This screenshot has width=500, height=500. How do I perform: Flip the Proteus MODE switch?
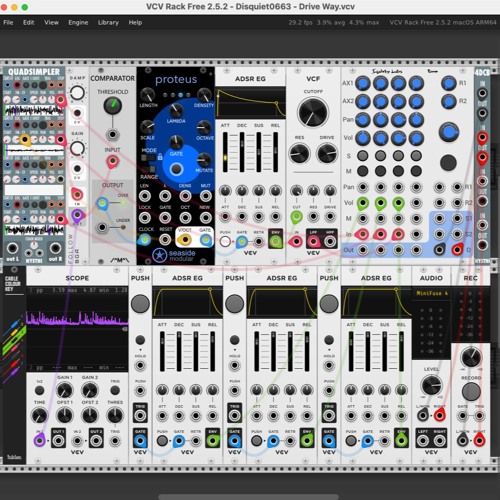pos(149,157)
